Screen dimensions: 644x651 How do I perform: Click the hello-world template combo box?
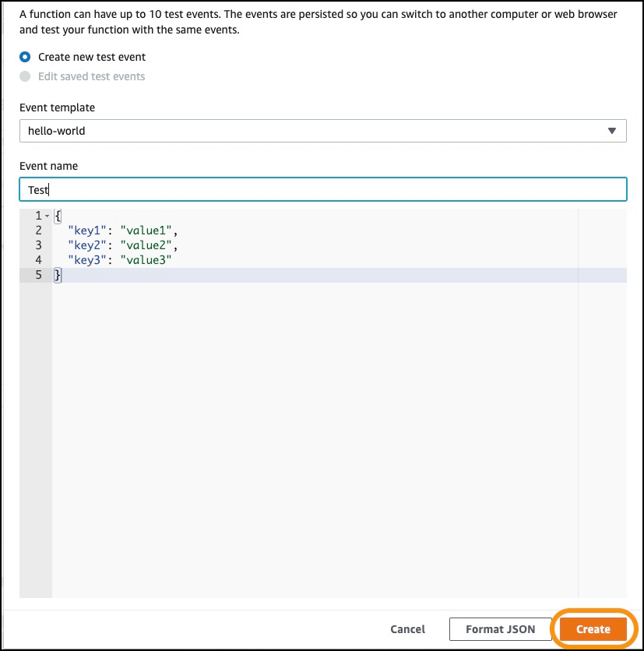(x=322, y=131)
